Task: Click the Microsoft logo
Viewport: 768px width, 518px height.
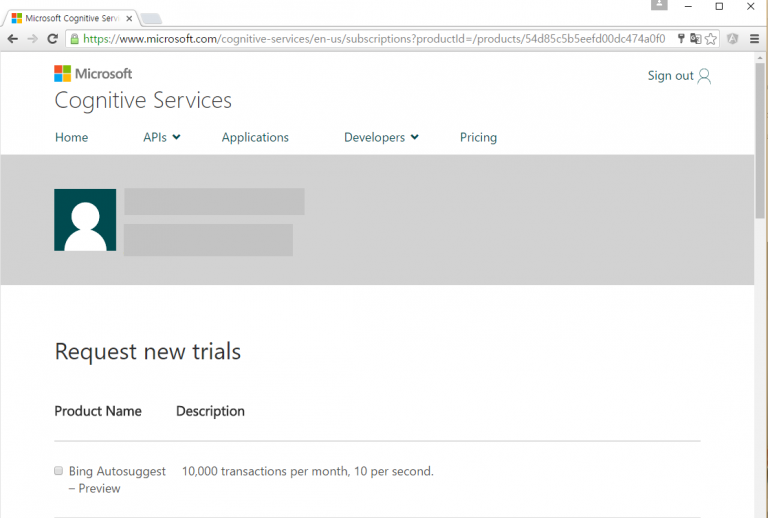Action: pyautogui.click(x=93, y=74)
